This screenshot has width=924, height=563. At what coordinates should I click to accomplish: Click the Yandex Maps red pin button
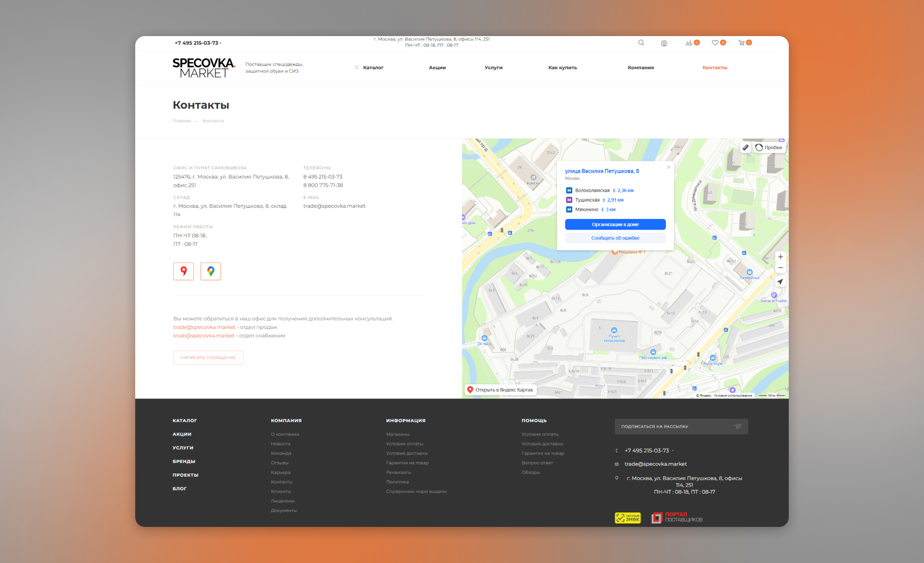click(x=183, y=271)
